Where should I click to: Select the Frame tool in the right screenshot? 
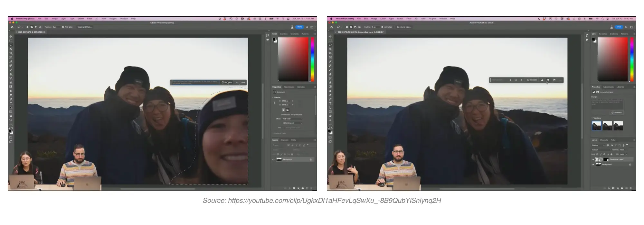(x=330, y=58)
